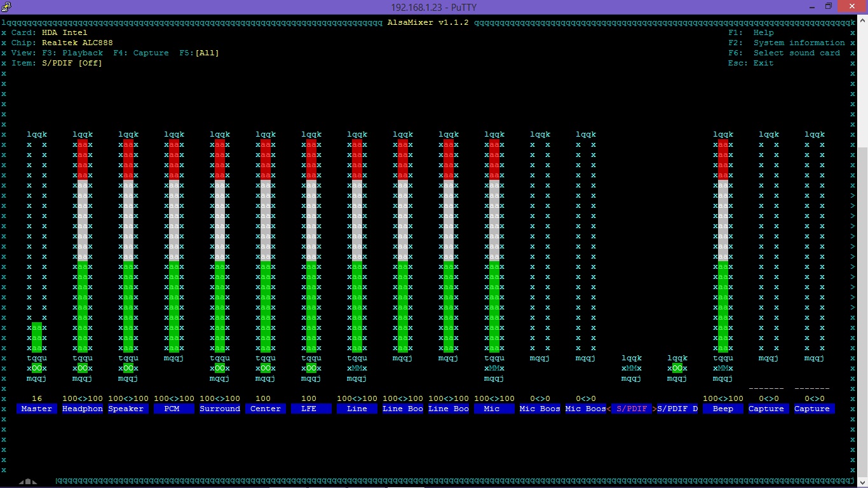Click the Master volume value 16
The height and width of the screenshot is (488, 868).
[x=37, y=398]
